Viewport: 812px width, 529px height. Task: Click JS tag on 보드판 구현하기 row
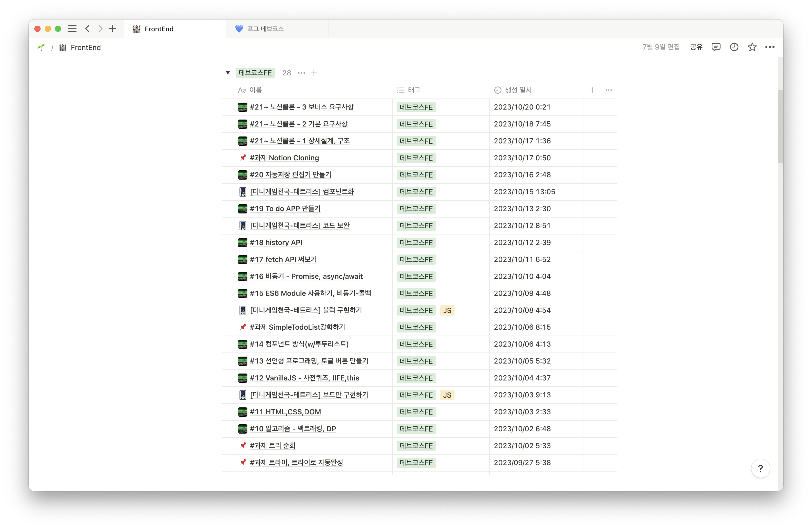[447, 395]
